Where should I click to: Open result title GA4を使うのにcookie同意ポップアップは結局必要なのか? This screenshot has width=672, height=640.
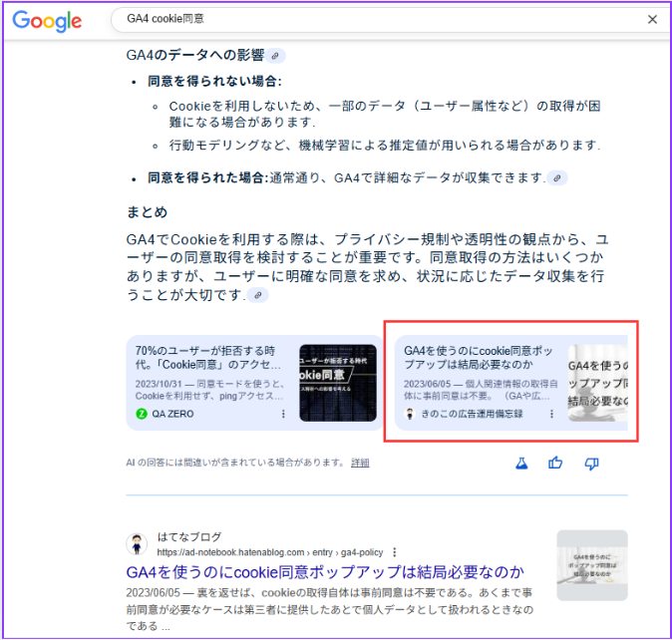click(x=325, y=572)
